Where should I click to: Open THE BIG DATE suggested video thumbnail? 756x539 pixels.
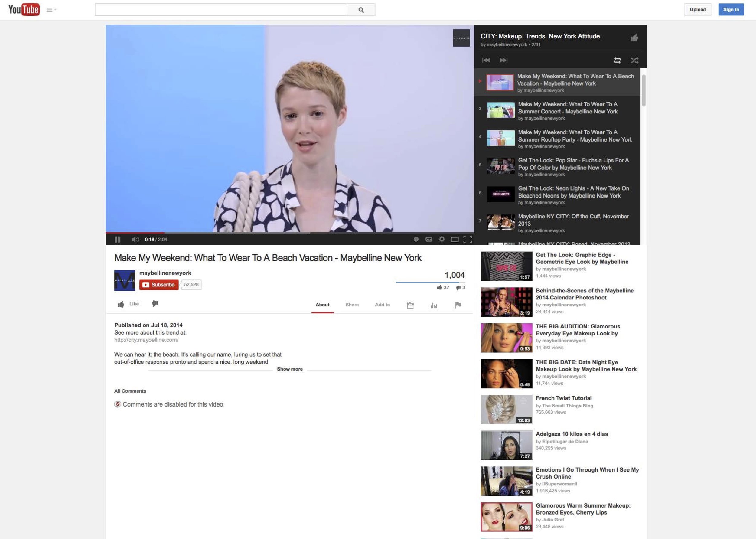pyautogui.click(x=506, y=374)
